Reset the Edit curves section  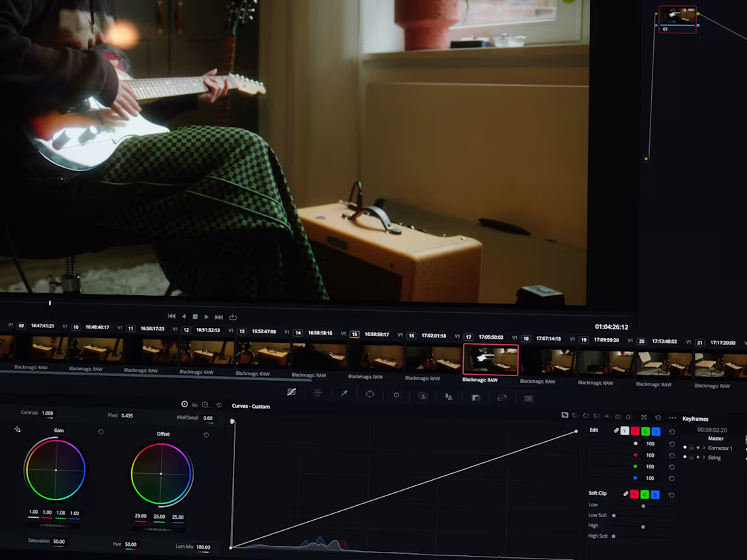pos(672,432)
